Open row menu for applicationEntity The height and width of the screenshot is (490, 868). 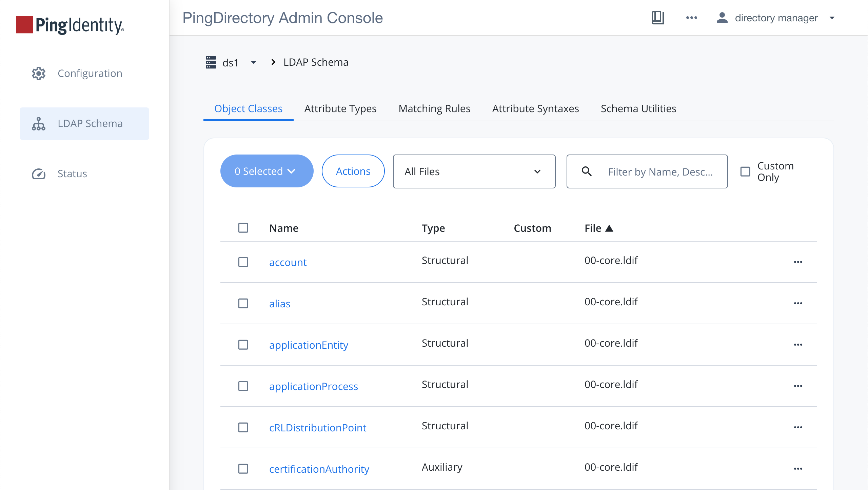(798, 345)
